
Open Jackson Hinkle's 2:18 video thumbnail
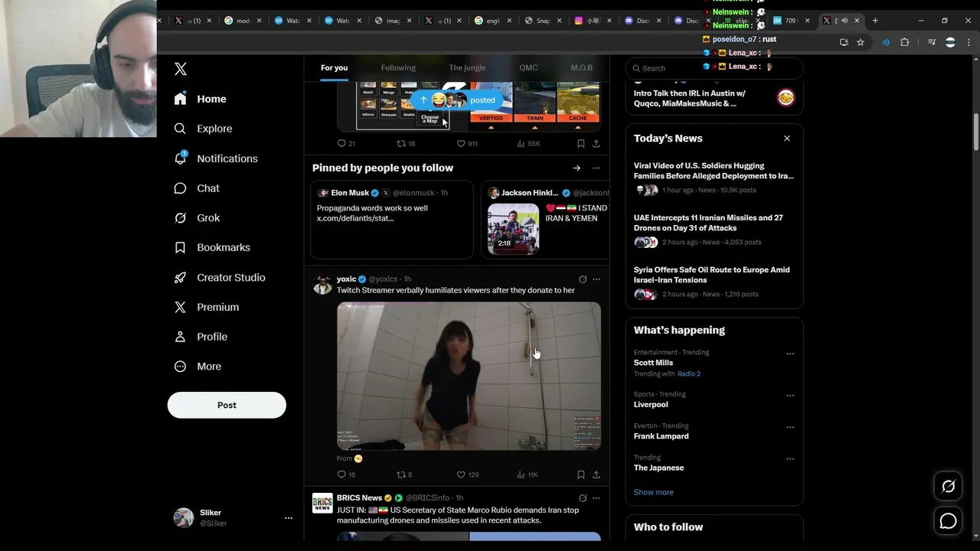point(513,228)
